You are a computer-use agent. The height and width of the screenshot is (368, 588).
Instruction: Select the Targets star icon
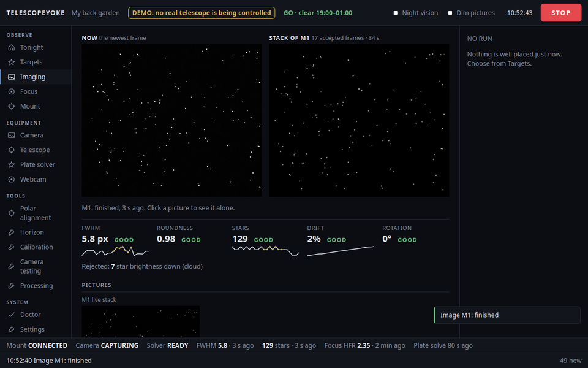tap(12, 62)
